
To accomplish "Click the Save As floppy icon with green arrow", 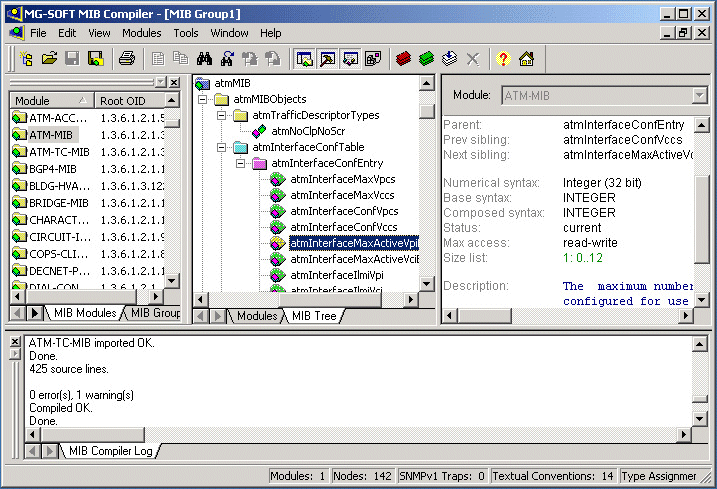I will (x=95, y=59).
